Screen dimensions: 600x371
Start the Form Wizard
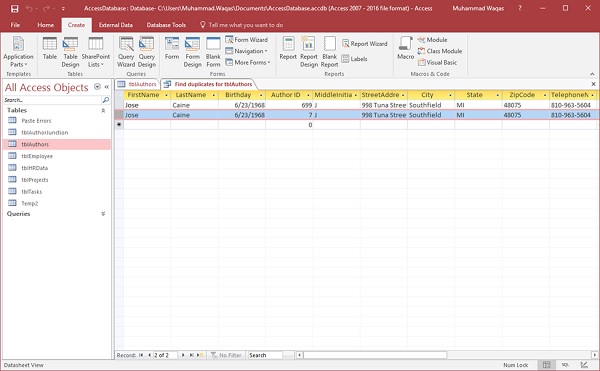(247, 40)
